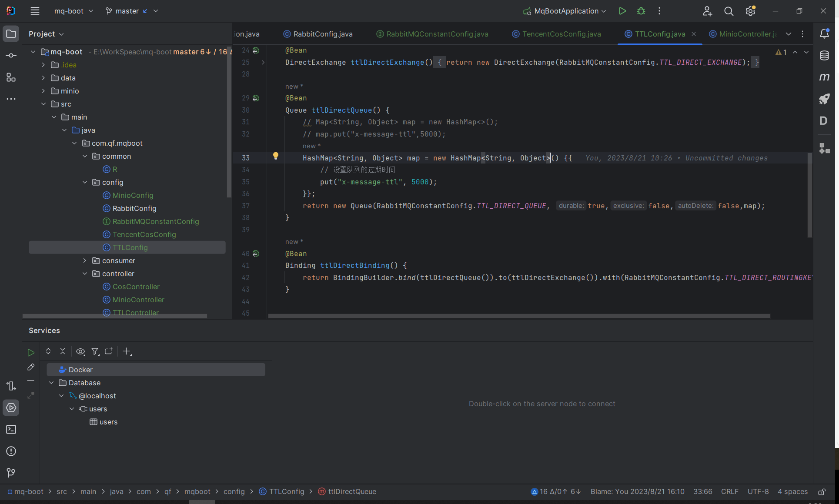Viewport: 839px width, 504px height.
Task: Open the Commit tool window
Action: tap(11, 56)
